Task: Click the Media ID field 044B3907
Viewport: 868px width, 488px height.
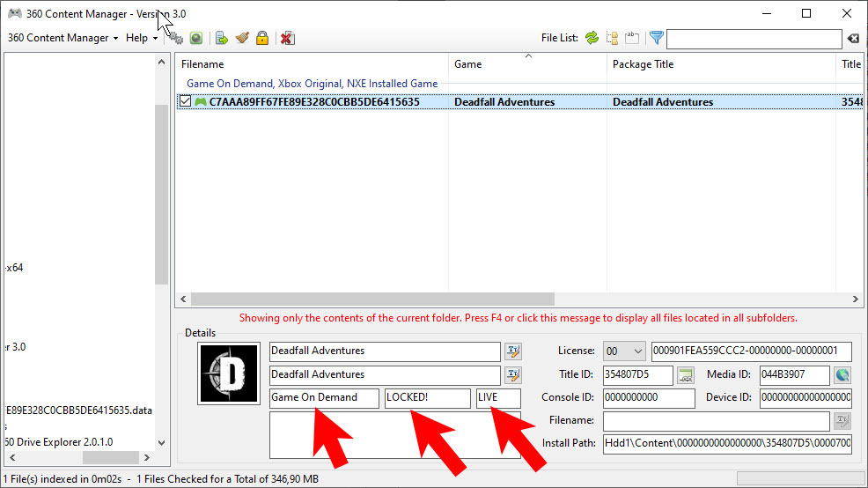Action: pos(794,375)
